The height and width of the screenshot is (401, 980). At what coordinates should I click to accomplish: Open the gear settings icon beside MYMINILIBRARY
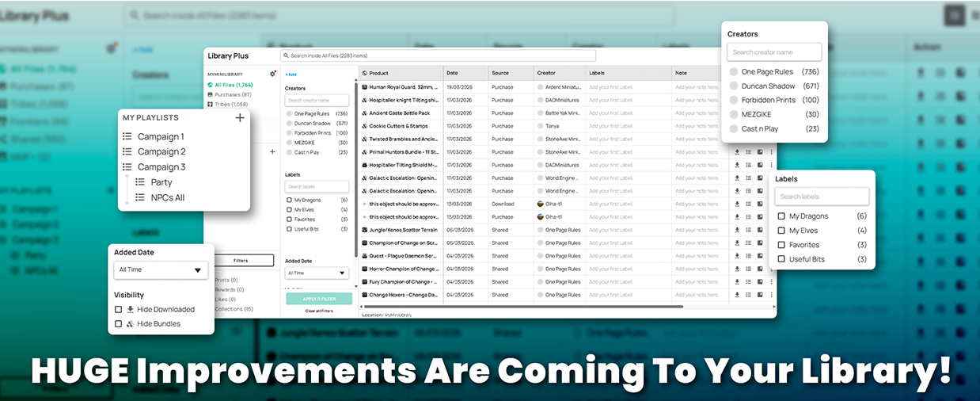click(x=273, y=73)
